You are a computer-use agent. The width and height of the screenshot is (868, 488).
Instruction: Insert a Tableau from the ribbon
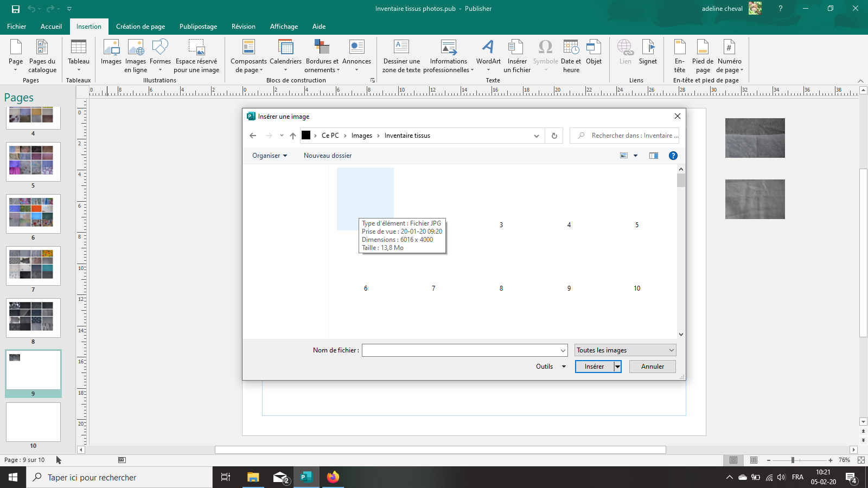pyautogui.click(x=79, y=55)
